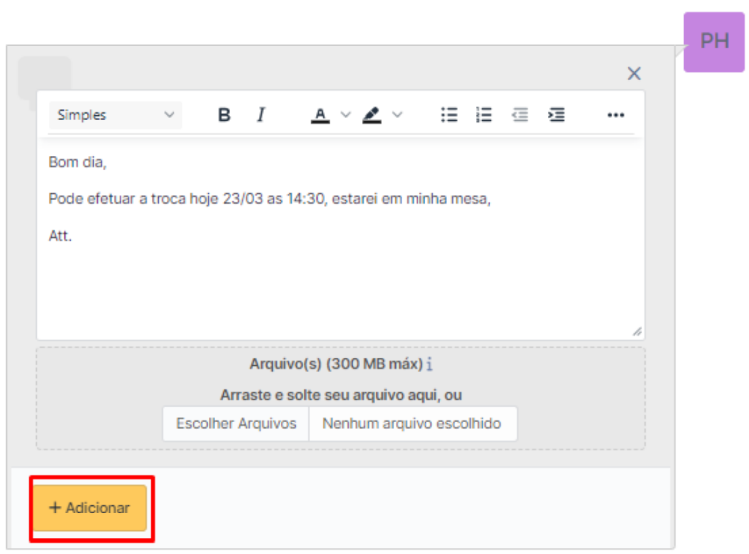Insert a bulleted list

450,115
